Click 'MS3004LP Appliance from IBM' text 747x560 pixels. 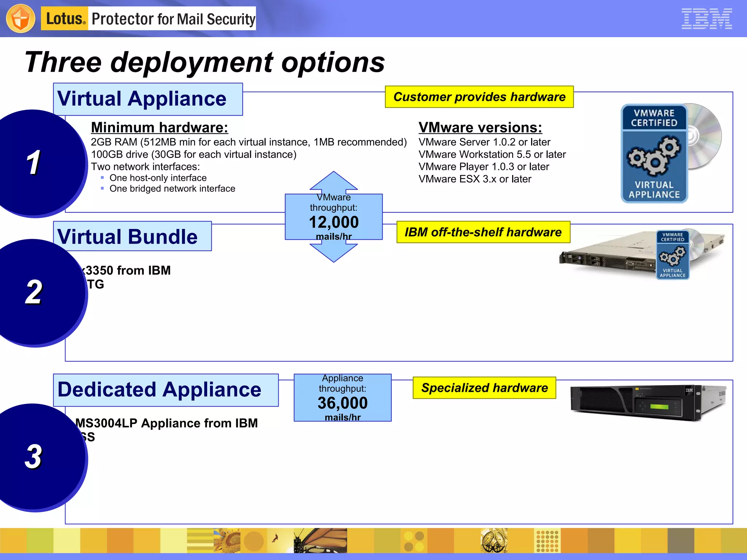pos(167,423)
